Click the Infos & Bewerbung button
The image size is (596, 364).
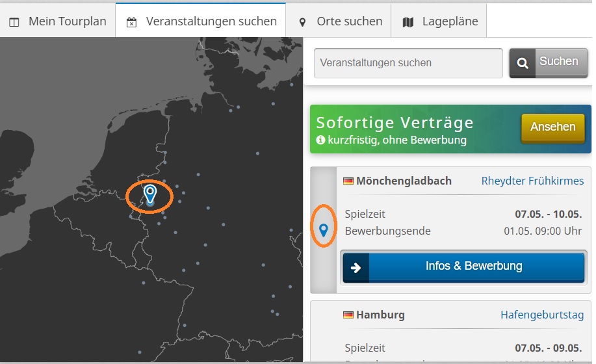[473, 266]
